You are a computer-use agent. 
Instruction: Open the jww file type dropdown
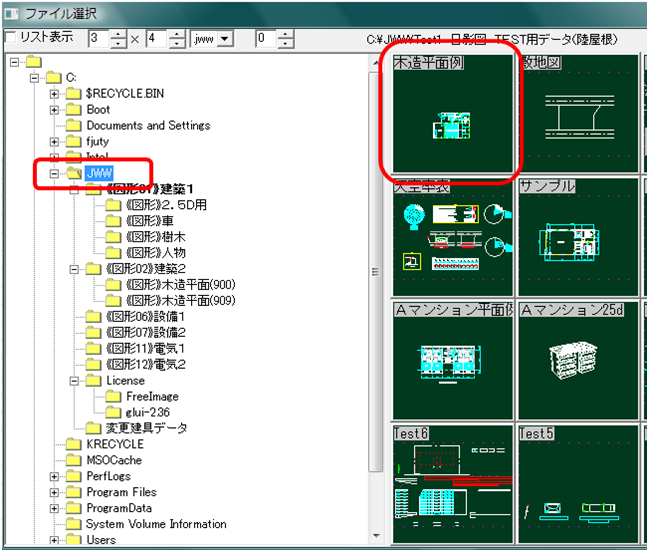tap(224, 39)
